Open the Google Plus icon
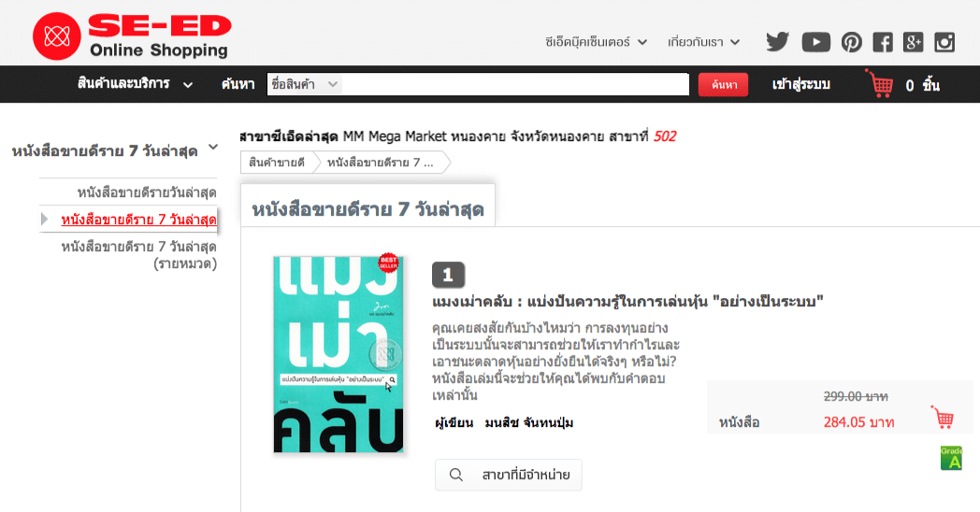This screenshot has width=980, height=512. pyautogui.click(x=913, y=42)
